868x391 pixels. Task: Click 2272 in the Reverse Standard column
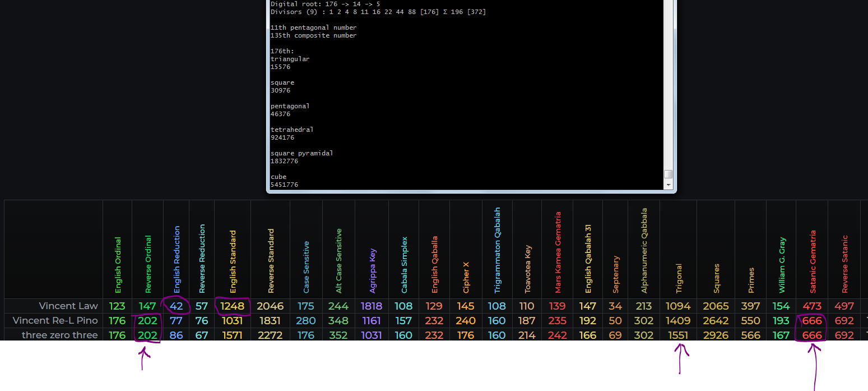(x=271, y=335)
